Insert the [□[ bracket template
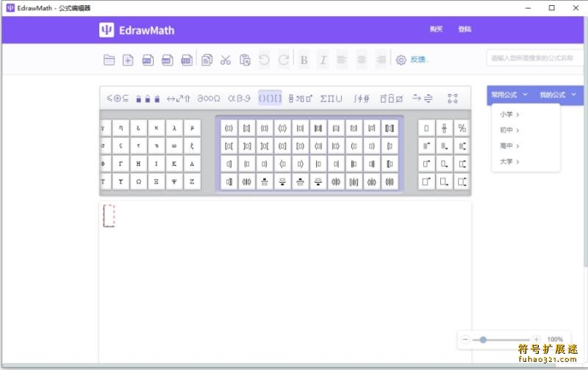The height and width of the screenshot is (370, 588). (x=229, y=146)
